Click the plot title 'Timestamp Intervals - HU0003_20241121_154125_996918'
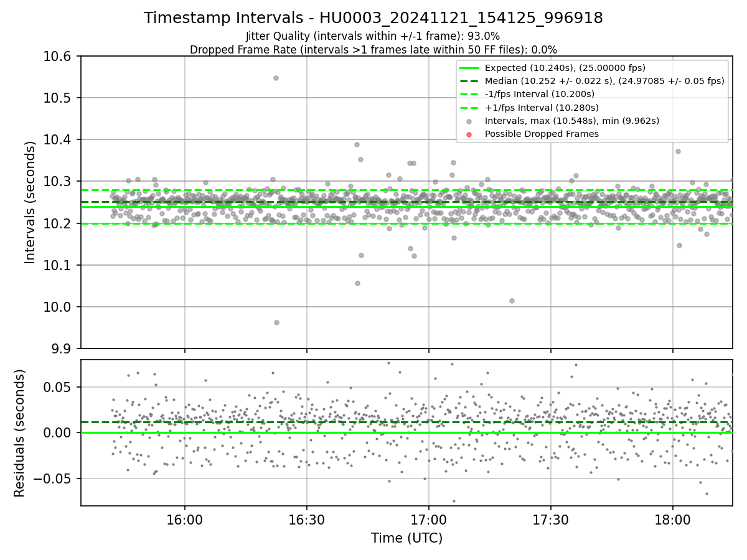Image resolution: width=747 pixels, height=560 pixels. pos(374,18)
